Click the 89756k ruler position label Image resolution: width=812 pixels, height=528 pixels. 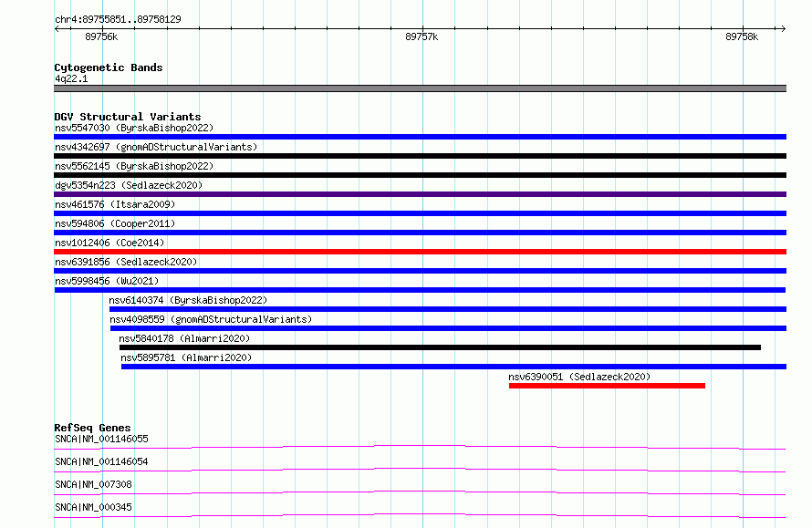click(x=101, y=36)
